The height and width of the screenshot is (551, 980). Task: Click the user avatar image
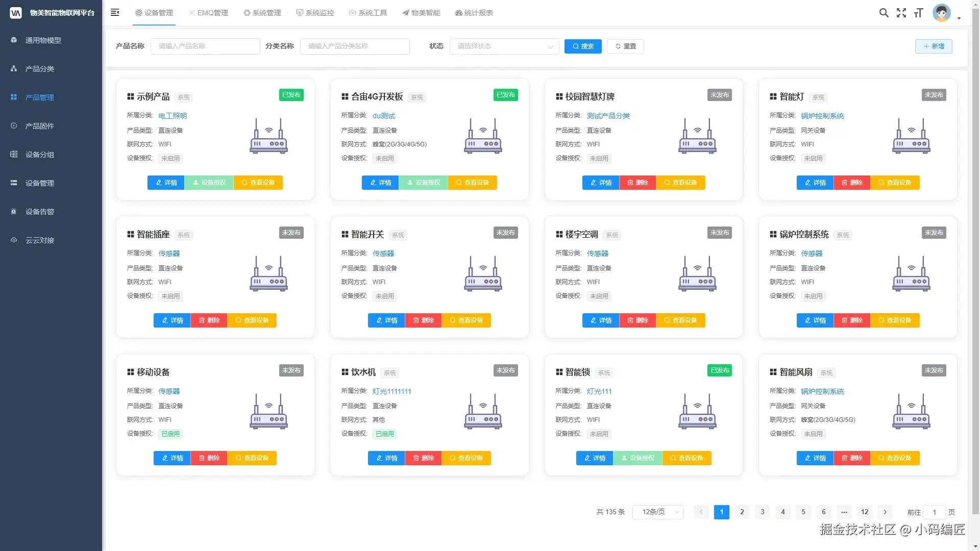(x=941, y=13)
